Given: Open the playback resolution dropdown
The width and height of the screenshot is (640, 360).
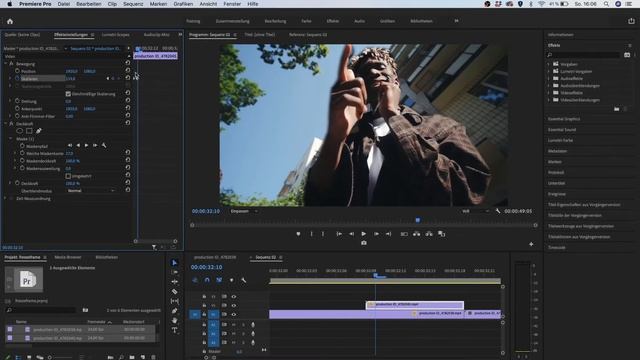Looking at the screenshot, I should click(x=474, y=211).
